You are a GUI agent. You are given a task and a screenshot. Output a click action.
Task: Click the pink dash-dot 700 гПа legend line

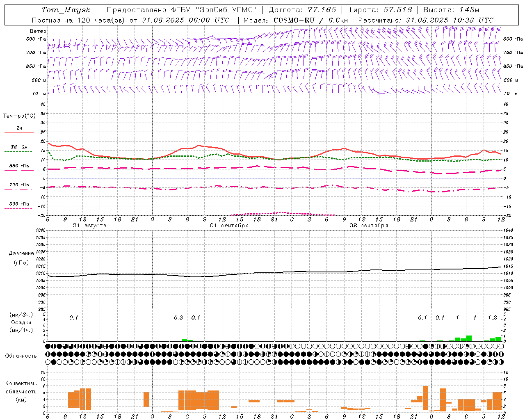[x=18, y=189]
